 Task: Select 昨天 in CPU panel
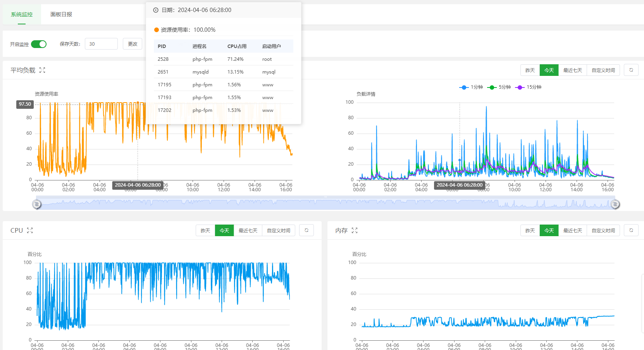[x=205, y=230]
